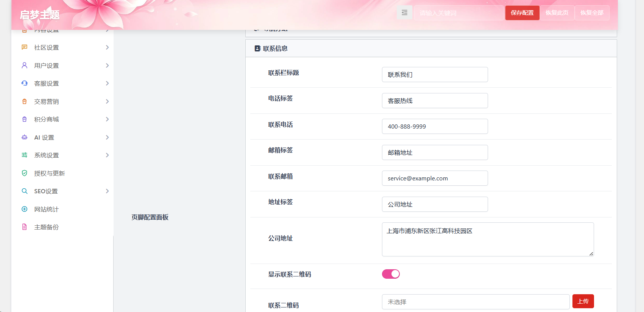Viewport: 644px width, 312px height.
Task: Open the 主题备份 menu item
Action: pyautogui.click(x=62, y=227)
